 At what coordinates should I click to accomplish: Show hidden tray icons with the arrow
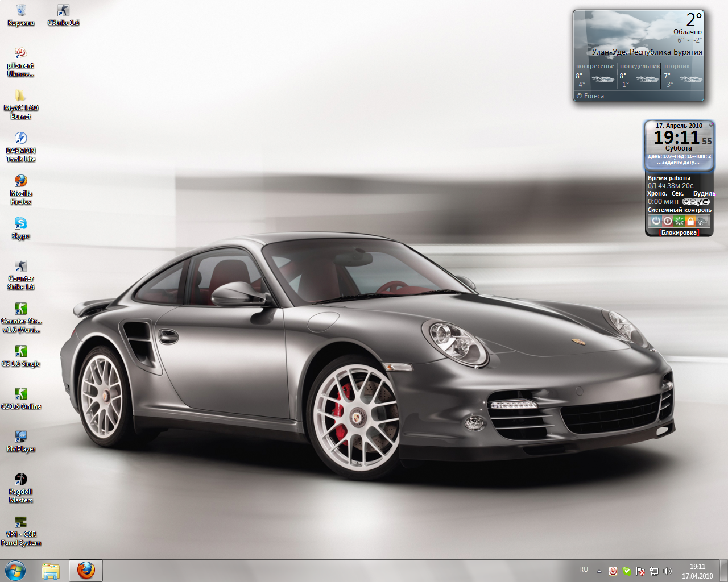[599, 571]
